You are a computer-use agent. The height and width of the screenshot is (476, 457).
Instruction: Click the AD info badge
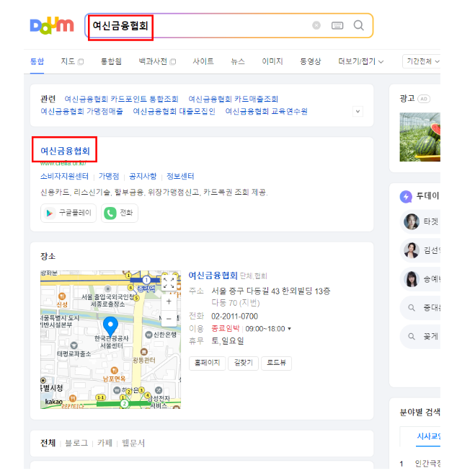pos(424,99)
